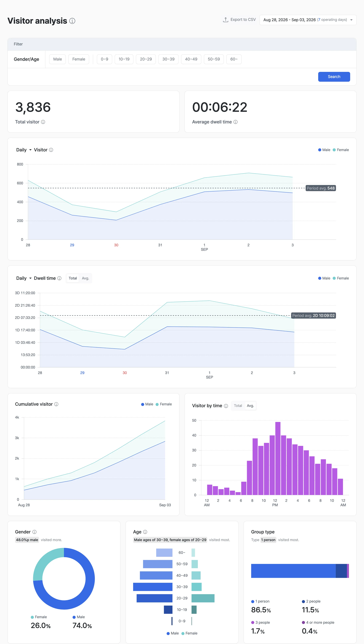Screen dimensions: 364x644
Task: Click the tallest bar in Visitor by time
Action: 278,459
